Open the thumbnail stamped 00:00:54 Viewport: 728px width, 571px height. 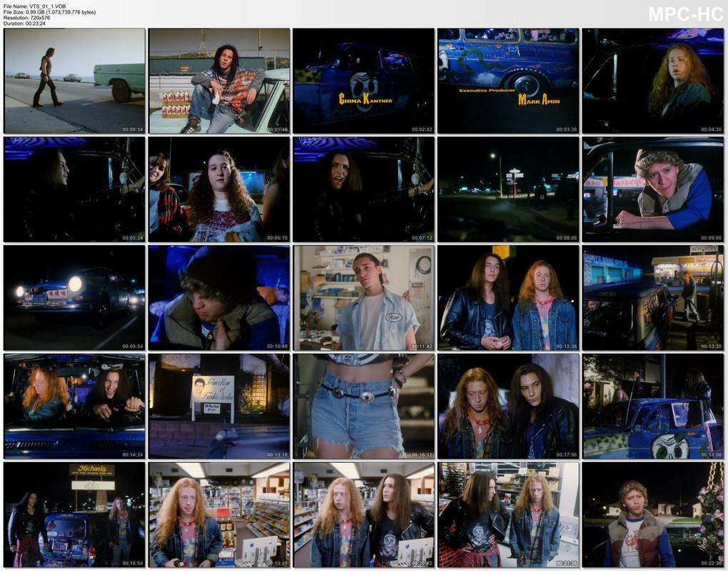pos(74,81)
